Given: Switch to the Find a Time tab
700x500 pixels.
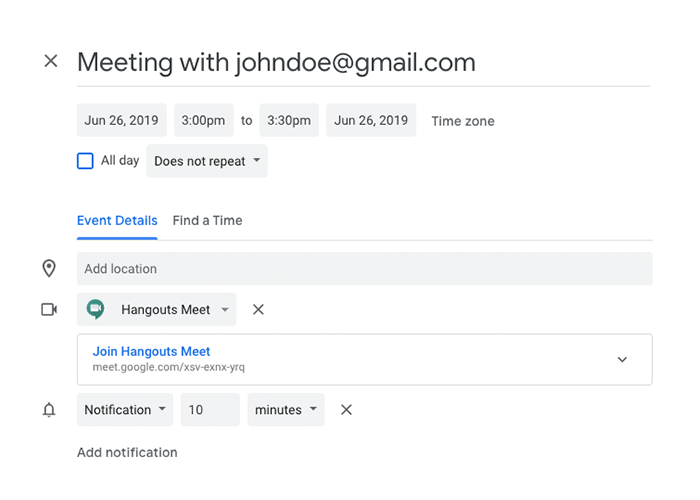Looking at the screenshot, I should point(207,221).
